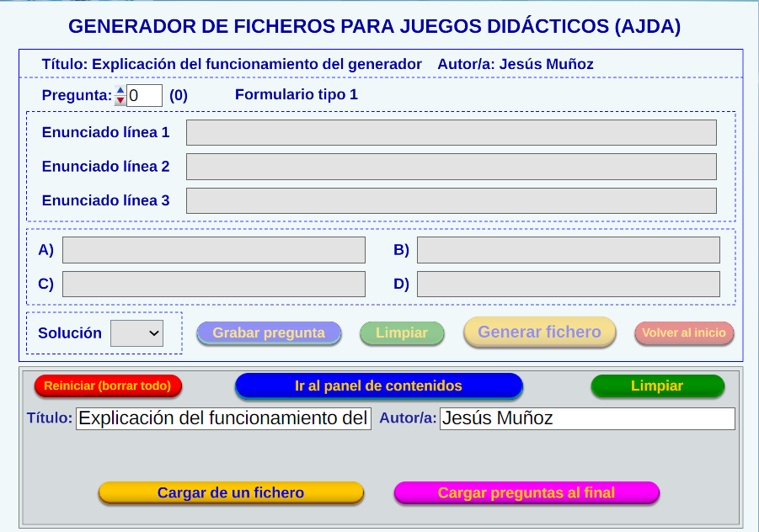Click answer option D) text field

[x=568, y=284]
